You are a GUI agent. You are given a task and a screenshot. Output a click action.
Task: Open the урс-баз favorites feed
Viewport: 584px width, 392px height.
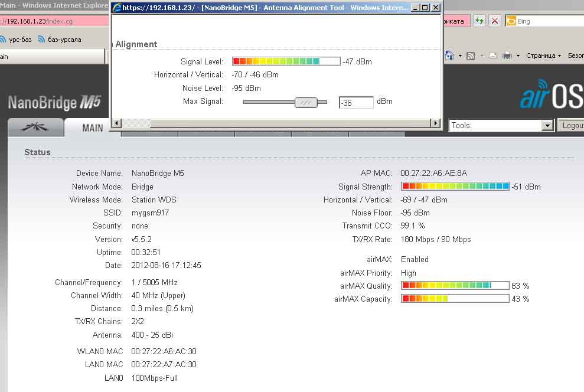click(16, 40)
